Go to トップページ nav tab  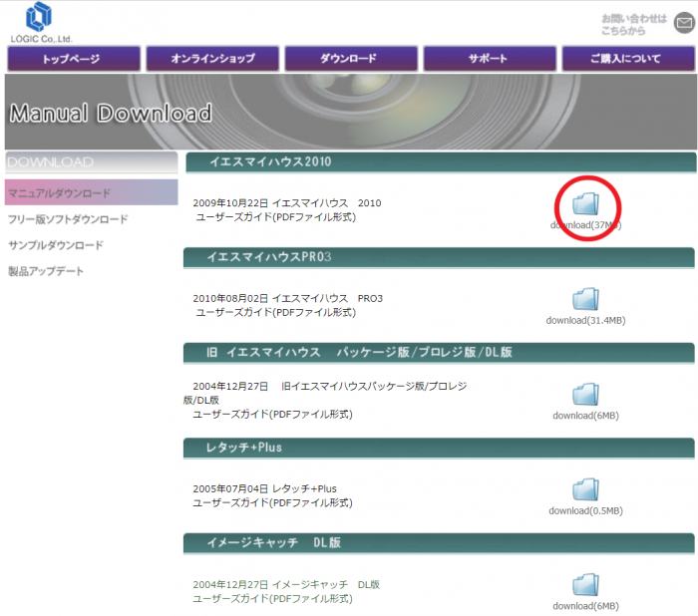pos(74,58)
